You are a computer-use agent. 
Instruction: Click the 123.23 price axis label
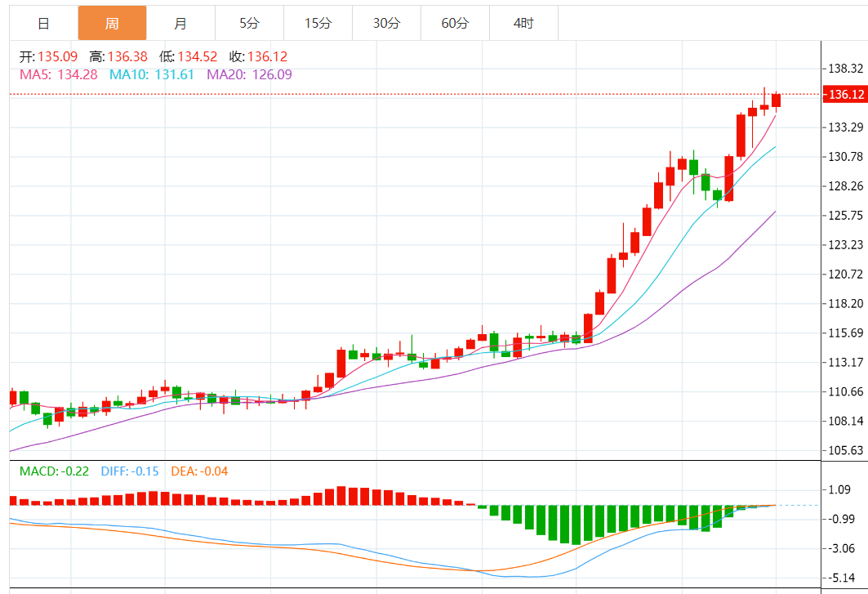[845, 245]
